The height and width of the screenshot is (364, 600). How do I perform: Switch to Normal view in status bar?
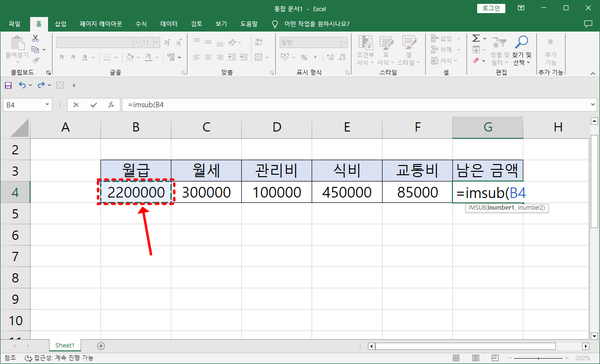(x=456, y=358)
